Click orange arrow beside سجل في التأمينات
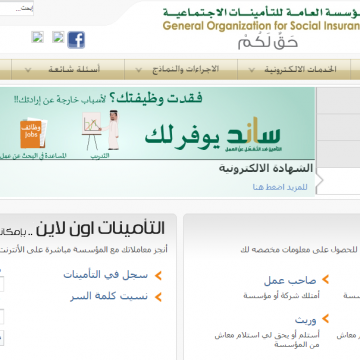Image resolution: width=360 pixels, height=360 pixels. [158, 276]
